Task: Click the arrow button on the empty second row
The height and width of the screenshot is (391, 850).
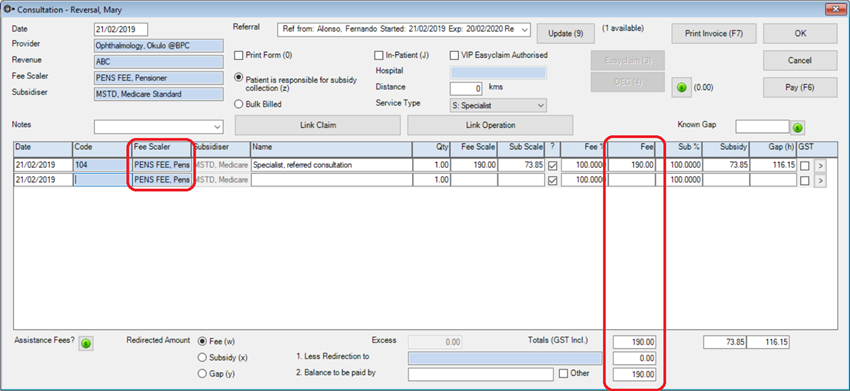Action: (820, 181)
